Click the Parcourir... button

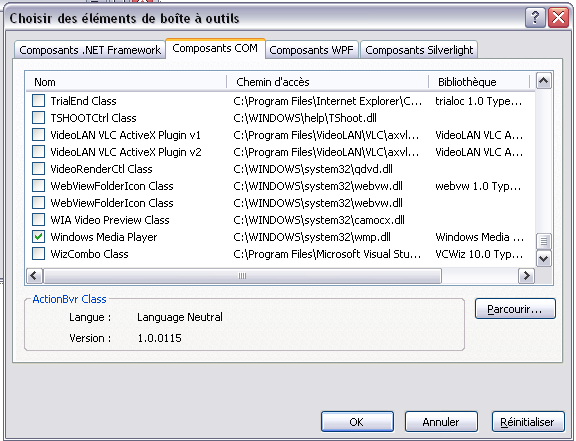coord(515,309)
